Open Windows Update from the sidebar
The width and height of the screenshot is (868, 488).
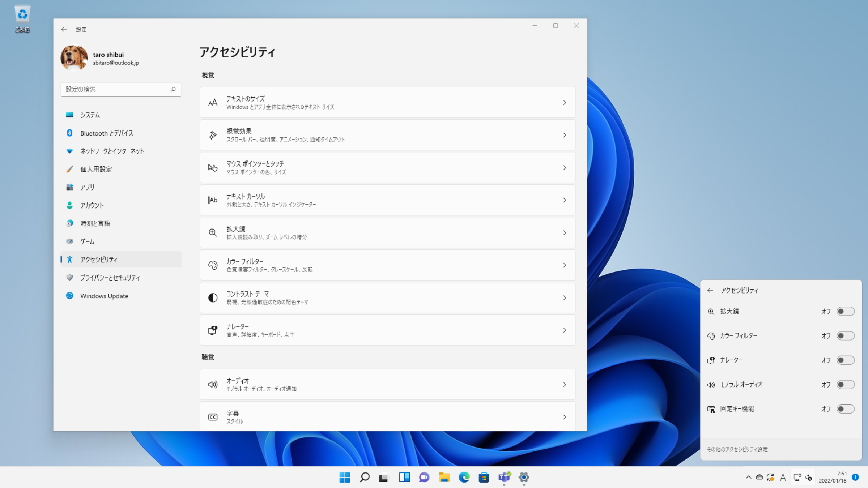[x=104, y=296]
